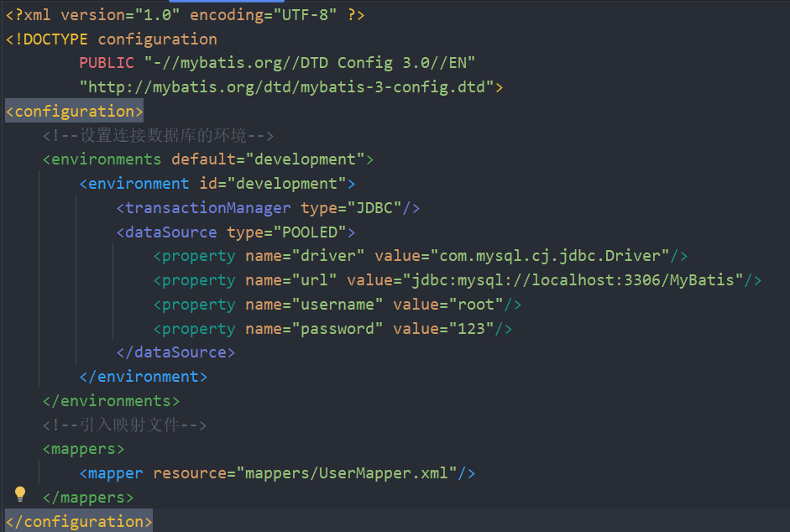
Task: Click the name="username" attribute
Action: (x=314, y=305)
